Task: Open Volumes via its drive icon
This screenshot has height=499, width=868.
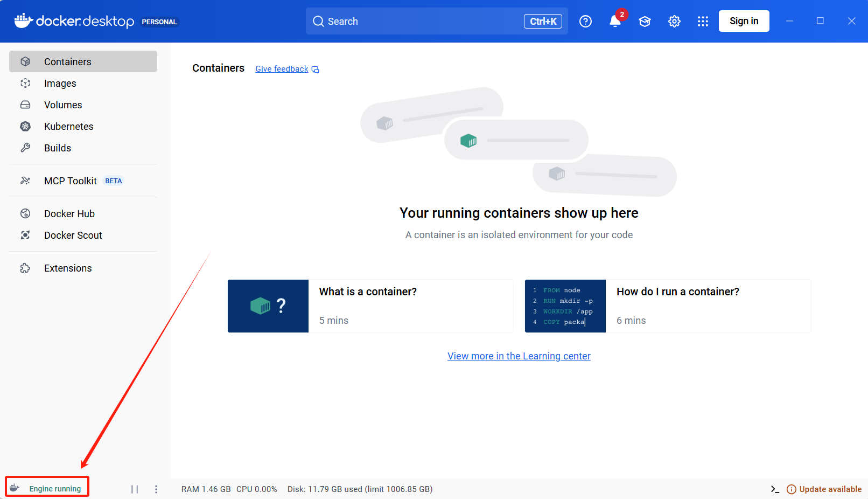Action: [x=25, y=105]
